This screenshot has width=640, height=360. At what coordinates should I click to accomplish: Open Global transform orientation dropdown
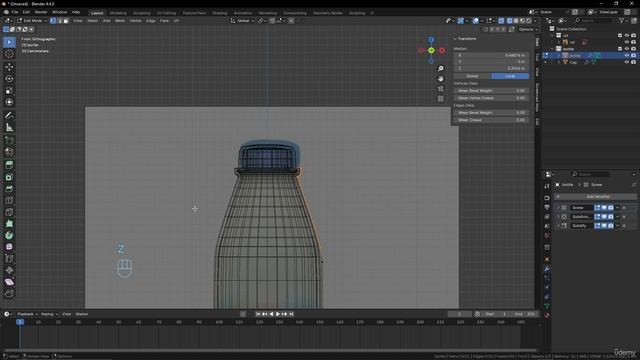tap(242, 20)
